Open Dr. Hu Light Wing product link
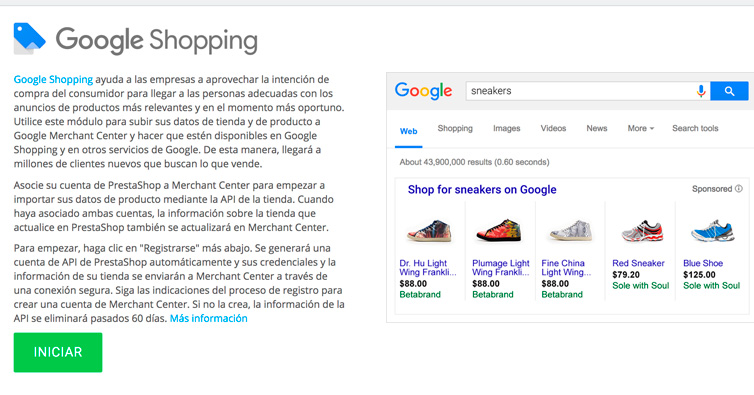 [x=427, y=268]
